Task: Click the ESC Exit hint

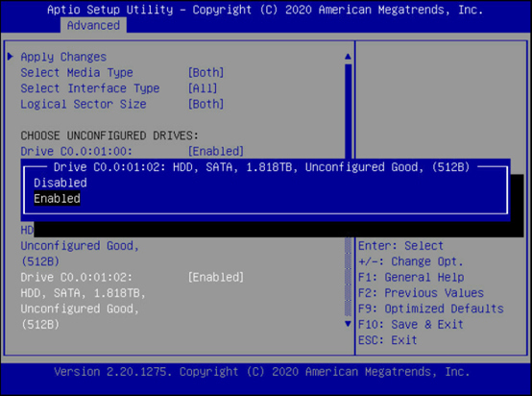Action: pyautogui.click(x=387, y=340)
